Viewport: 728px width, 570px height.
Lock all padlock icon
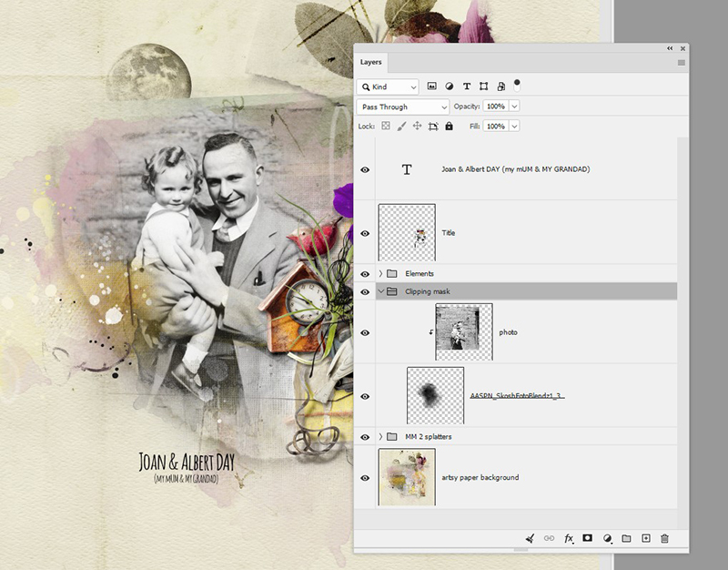tap(449, 126)
